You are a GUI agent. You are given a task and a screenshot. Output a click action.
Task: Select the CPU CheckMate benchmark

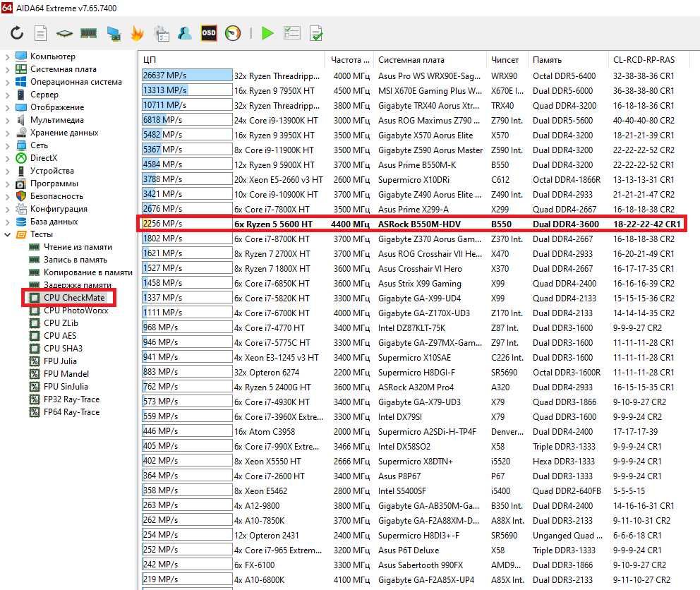74,297
